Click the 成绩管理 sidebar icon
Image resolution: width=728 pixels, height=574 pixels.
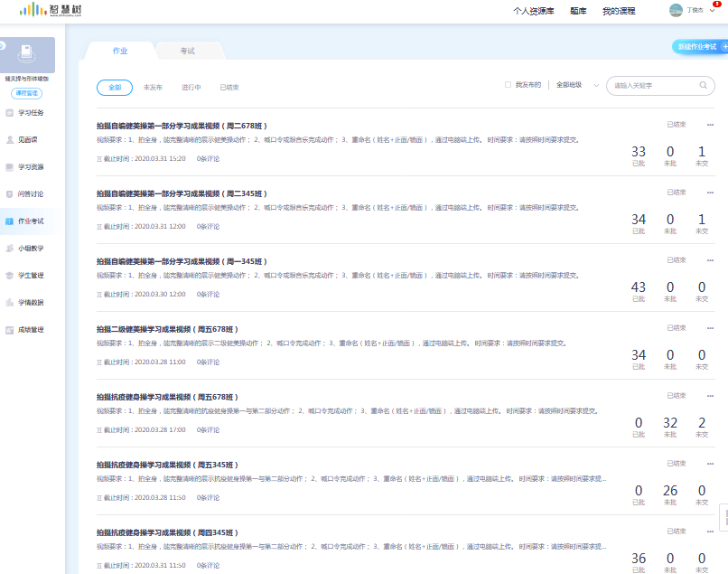coord(9,330)
